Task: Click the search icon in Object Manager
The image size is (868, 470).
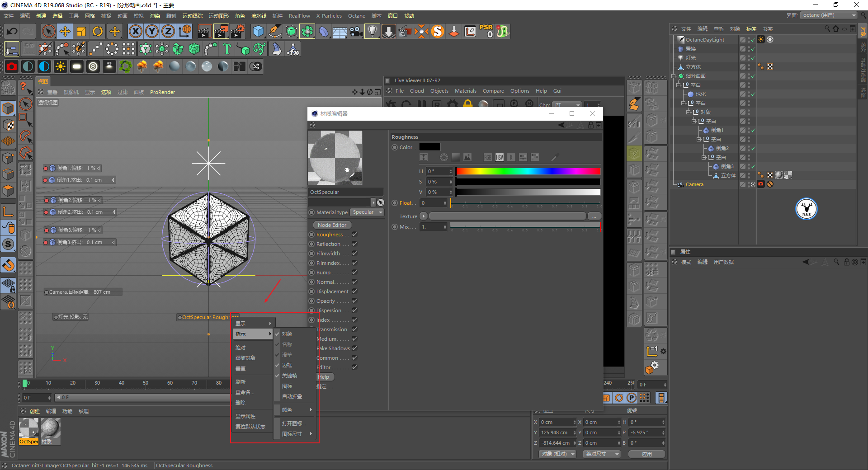Action: coord(827,28)
